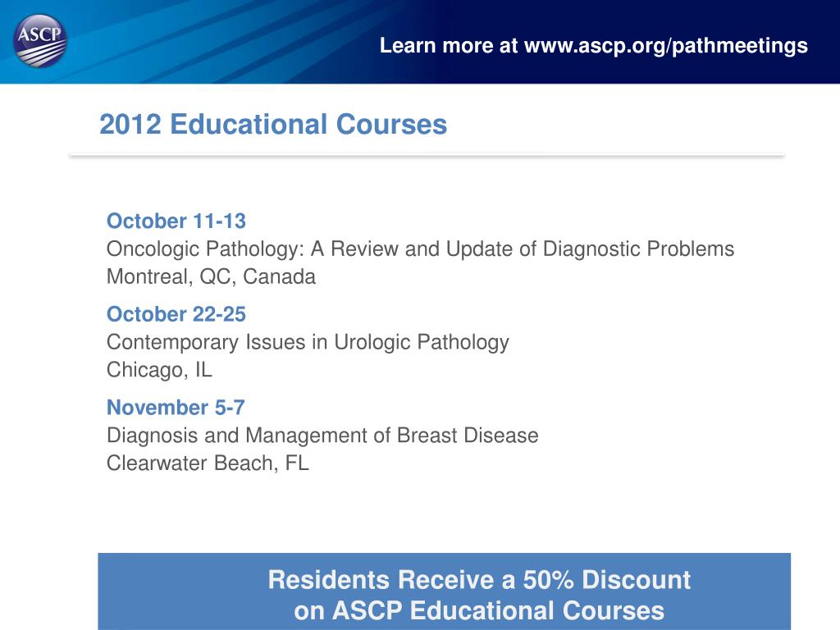This screenshot has height=630, width=840.
Task: Click the horizontal divider under the heading
Action: pos(427,155)
